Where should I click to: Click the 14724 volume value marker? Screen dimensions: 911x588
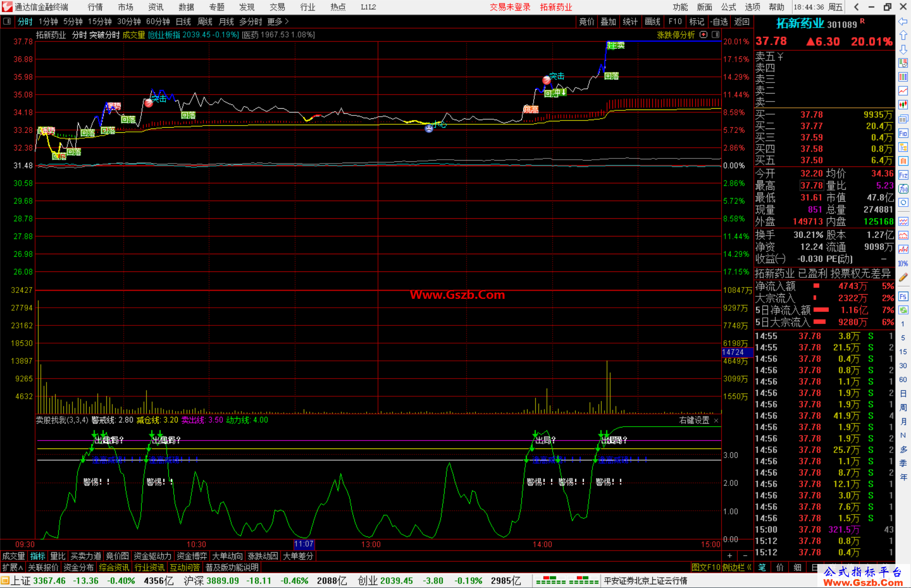pyautogui.click(x=737, y=352)
